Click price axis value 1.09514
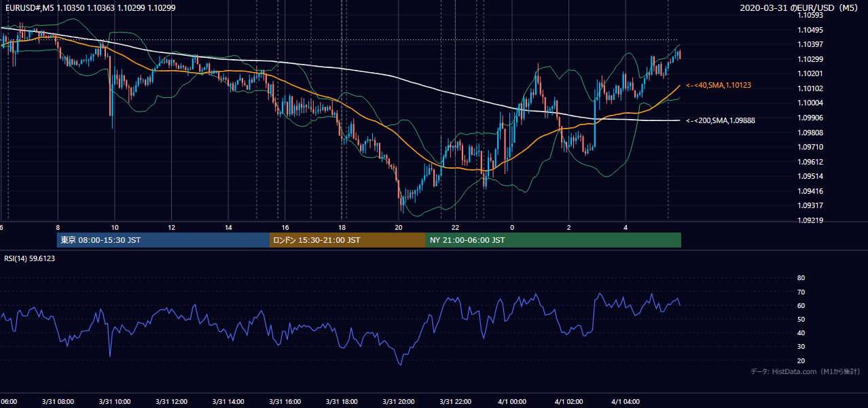The height and width of the screenshot is (408, 868). coord(810,177)
